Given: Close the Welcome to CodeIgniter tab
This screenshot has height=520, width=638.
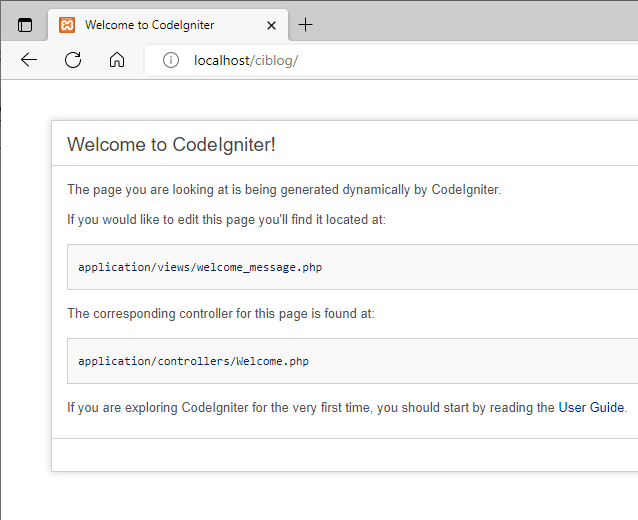Looking at the screenshot, I should tap(271, 26).
